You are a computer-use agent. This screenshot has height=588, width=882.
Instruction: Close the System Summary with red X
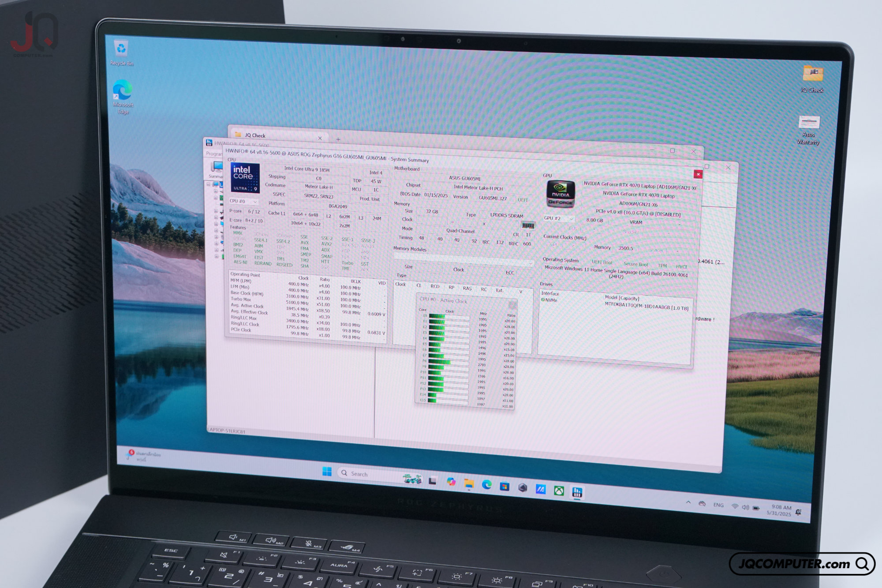tap(698, 174)
